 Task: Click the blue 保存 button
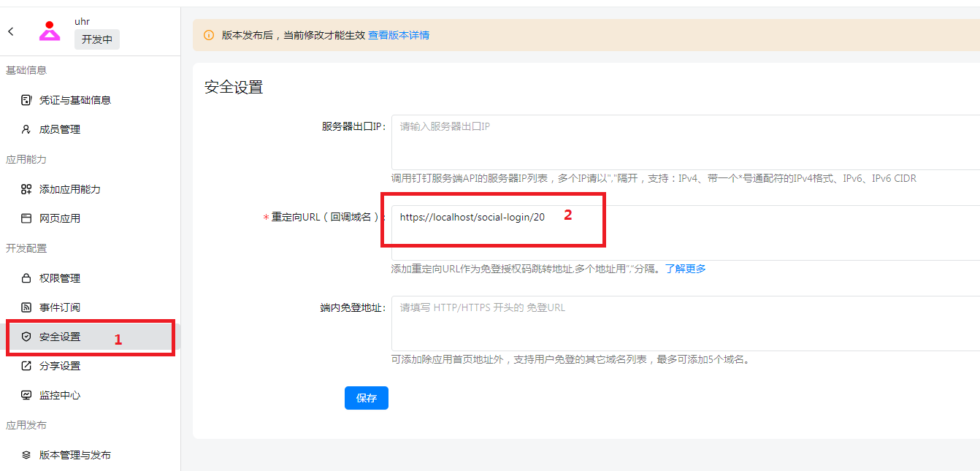[367, 398]
